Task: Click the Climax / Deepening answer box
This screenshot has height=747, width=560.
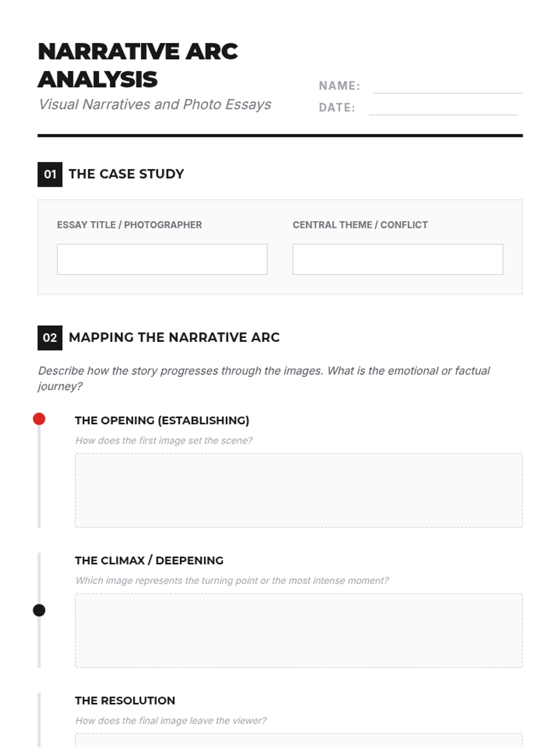Action: (x=299, y=630)
